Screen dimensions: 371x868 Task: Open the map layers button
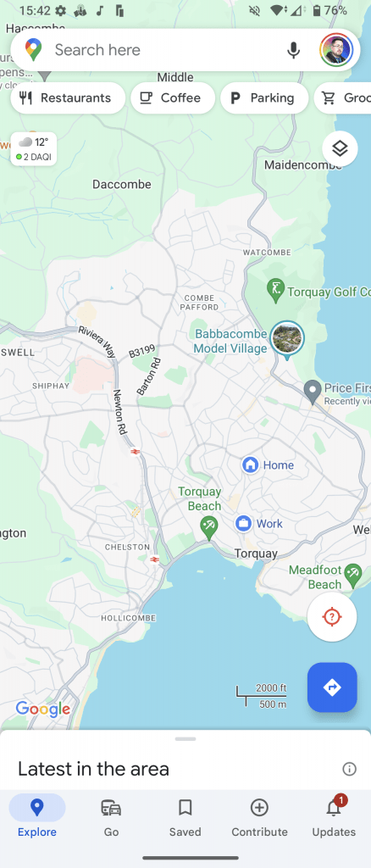[340, 148]
